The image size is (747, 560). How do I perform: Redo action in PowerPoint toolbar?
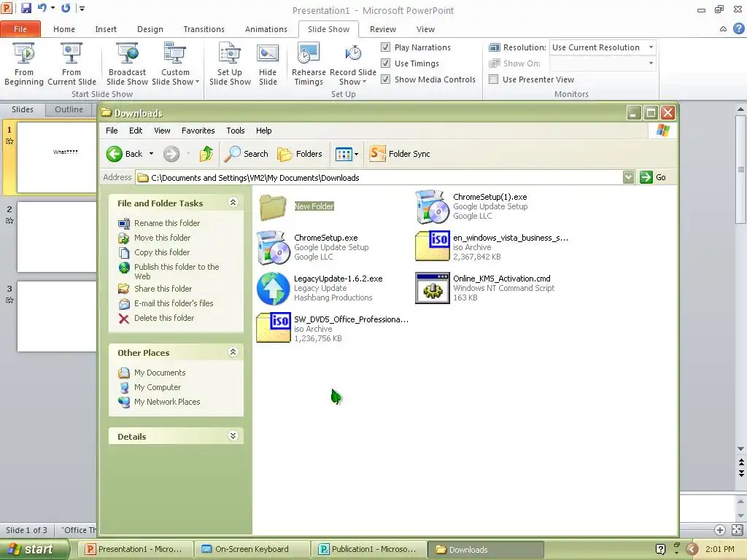[x=66, y=8]
